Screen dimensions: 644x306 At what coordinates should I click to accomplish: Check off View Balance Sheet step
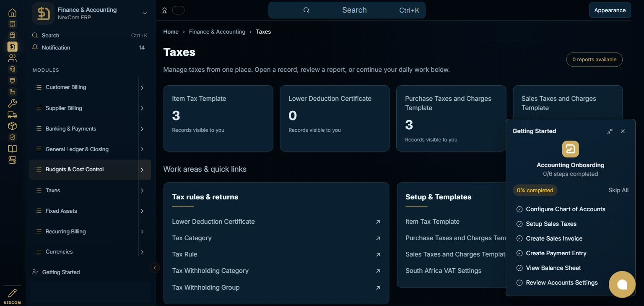(519, 268)
